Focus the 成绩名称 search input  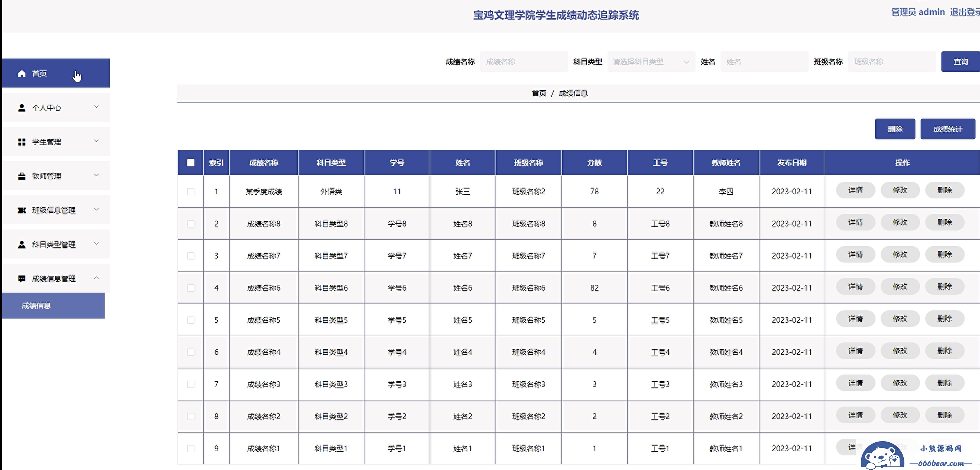(x=524, y=62)
